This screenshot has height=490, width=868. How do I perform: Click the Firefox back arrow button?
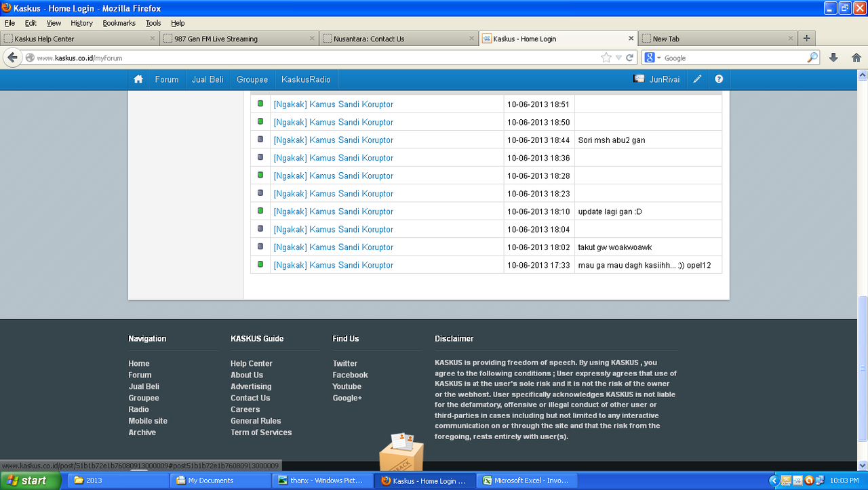tap(12, 58)
